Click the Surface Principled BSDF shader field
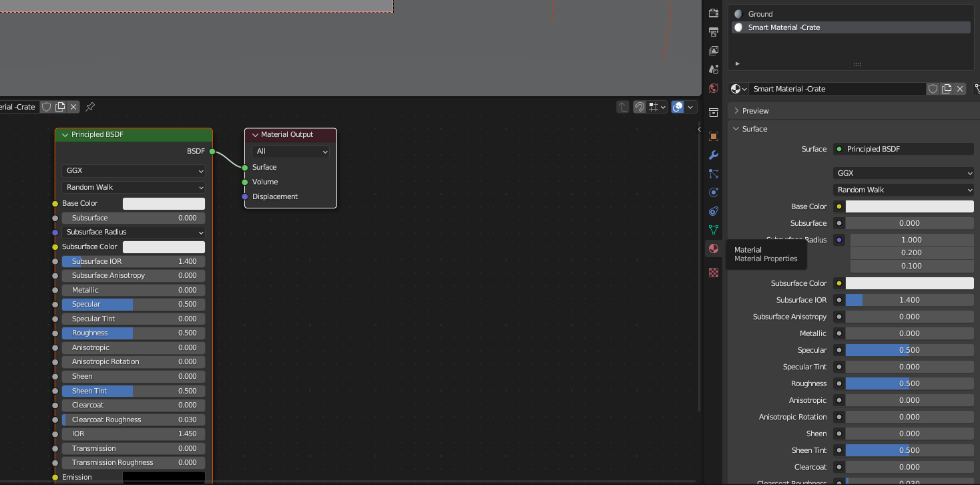 coord(903,149)
